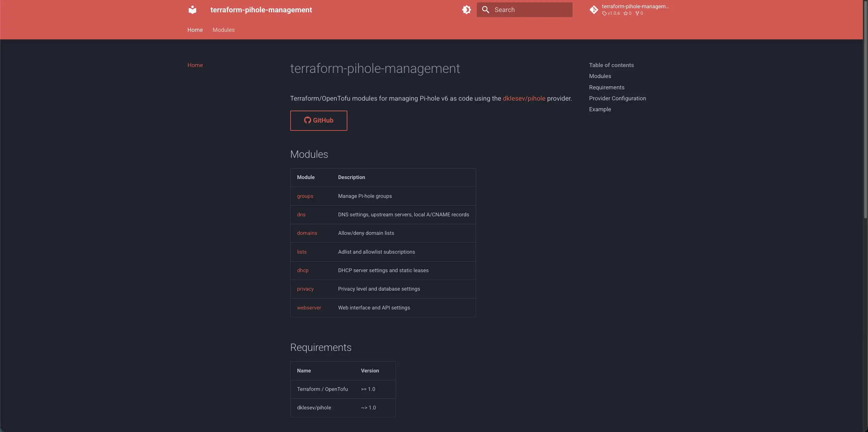Click the site logo book icon

192,10
